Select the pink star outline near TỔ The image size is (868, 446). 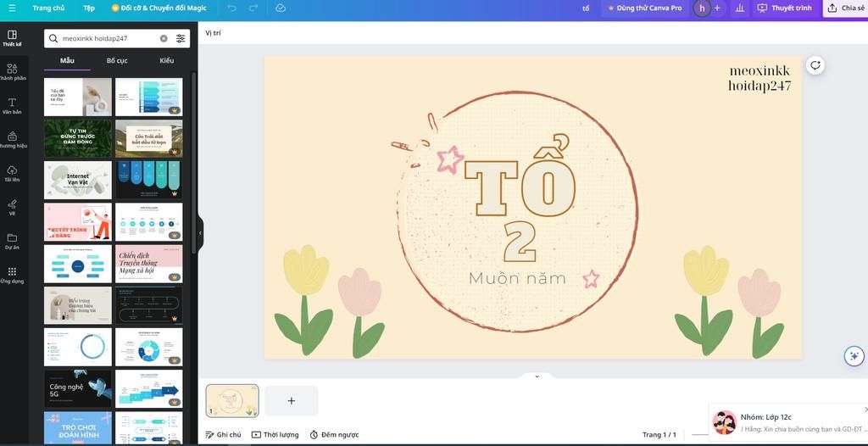coord(450,159)
